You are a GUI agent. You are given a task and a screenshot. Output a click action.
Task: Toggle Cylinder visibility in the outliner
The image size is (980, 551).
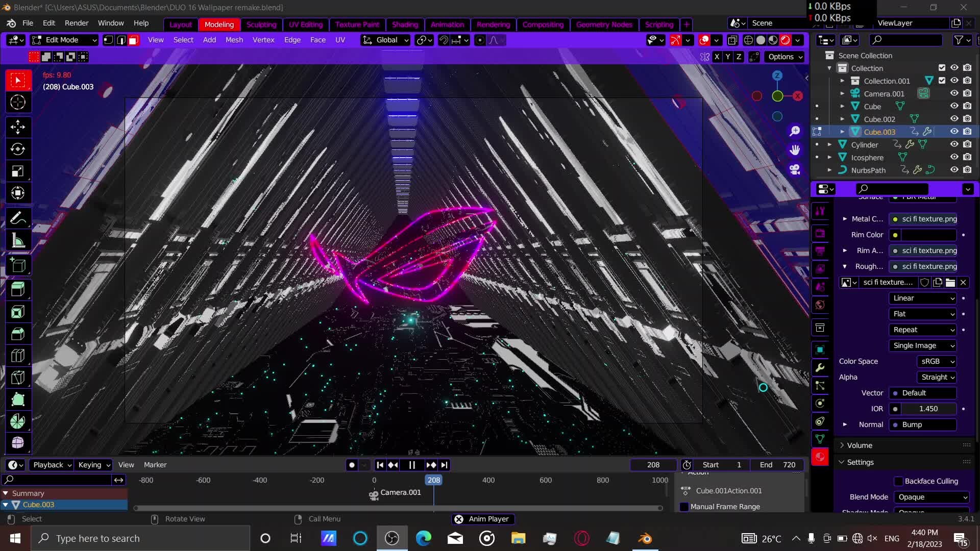click(953, 144)
